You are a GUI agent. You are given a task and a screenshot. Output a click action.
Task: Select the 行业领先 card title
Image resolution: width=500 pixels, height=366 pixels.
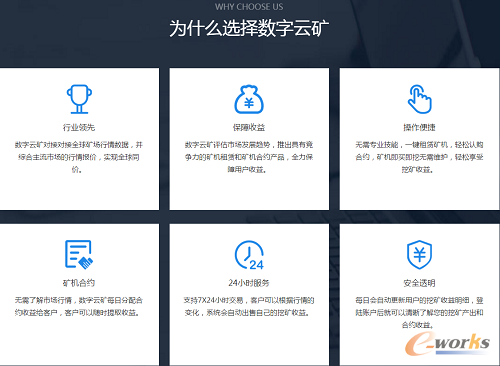[79, 127]
